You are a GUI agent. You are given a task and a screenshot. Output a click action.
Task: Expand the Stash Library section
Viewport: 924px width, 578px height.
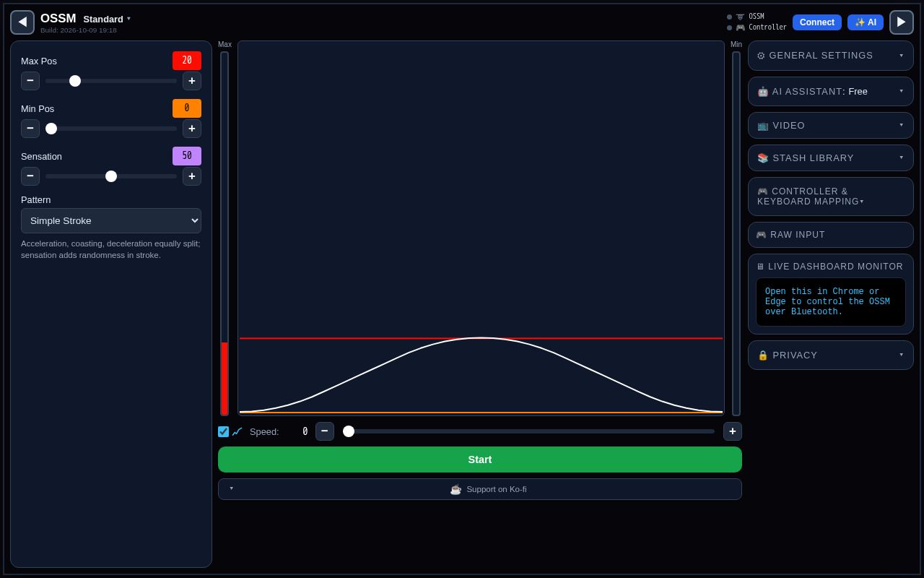coord(831,158)
